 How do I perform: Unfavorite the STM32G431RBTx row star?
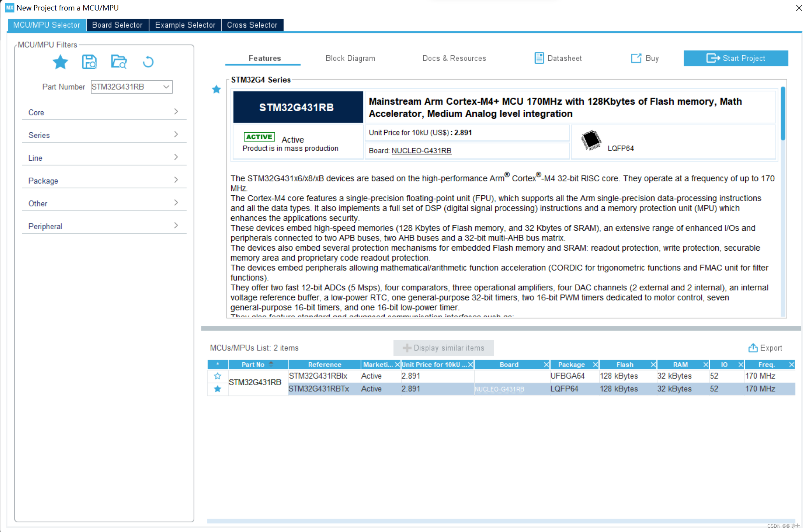(x=218, y=389)
